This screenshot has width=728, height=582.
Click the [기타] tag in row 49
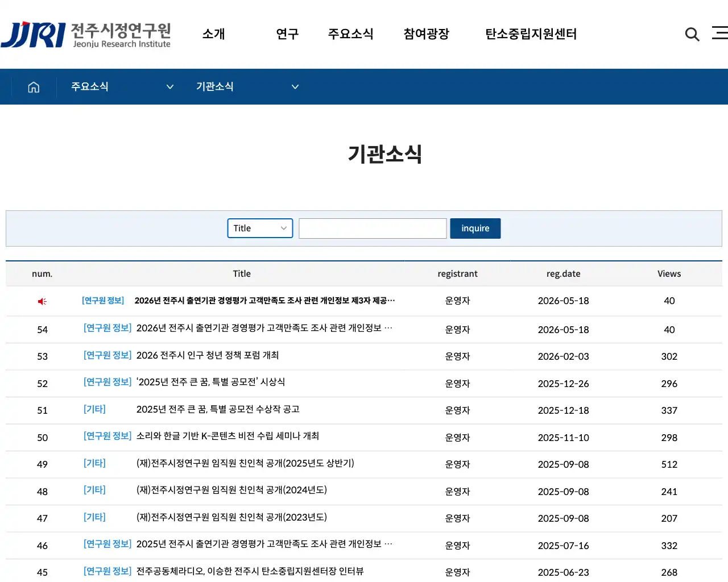(x=94, y=463)
